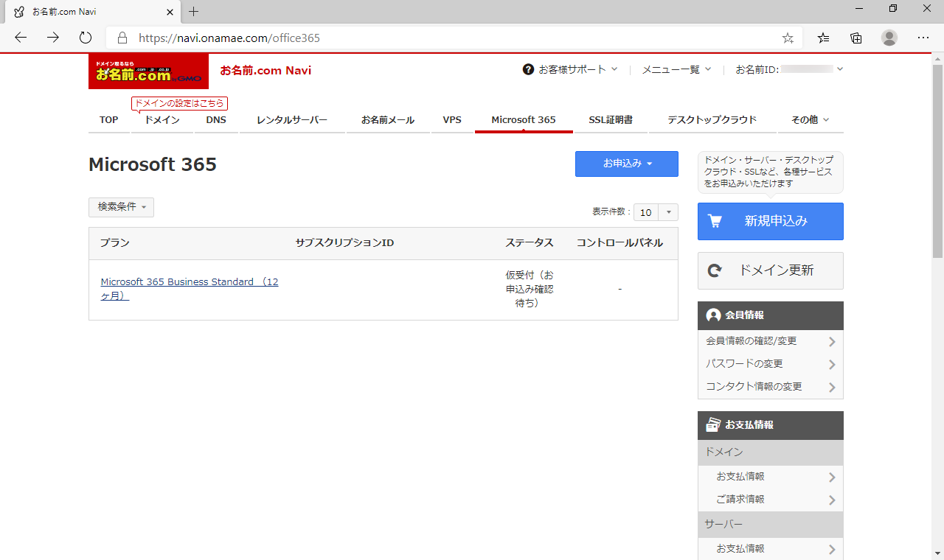This screenshot has height=560, width=944.
Task: Open browser settings ellipsis menu
Action: click(x=923, y=38)
